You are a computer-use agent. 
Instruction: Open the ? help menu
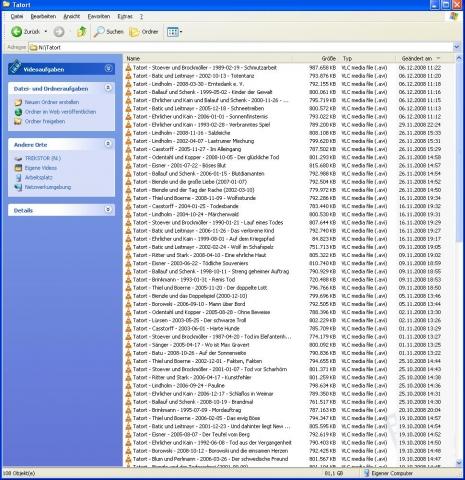[141, 16]
